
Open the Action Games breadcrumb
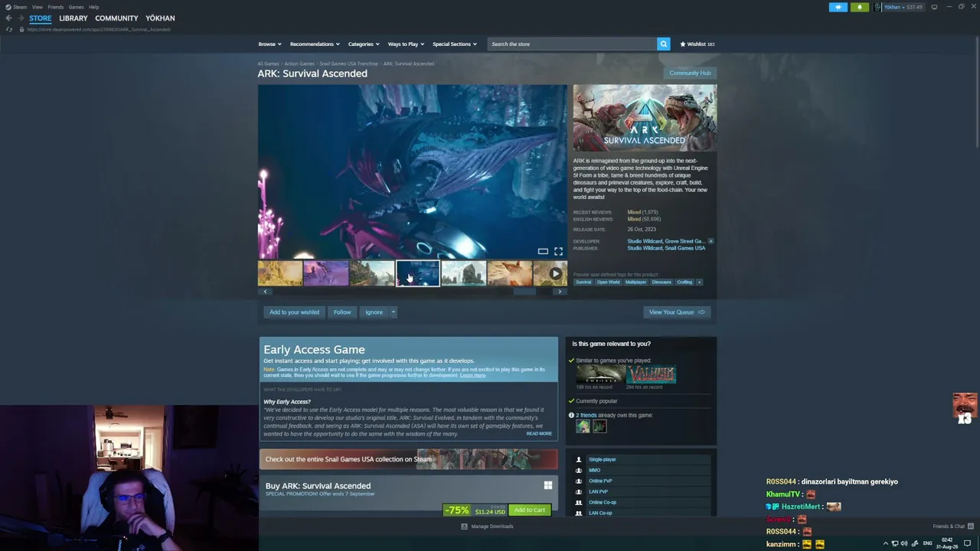point(299,64)
